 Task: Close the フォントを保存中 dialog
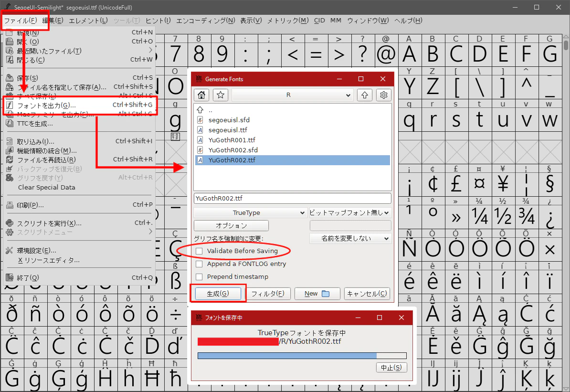(x=401, y=318)
